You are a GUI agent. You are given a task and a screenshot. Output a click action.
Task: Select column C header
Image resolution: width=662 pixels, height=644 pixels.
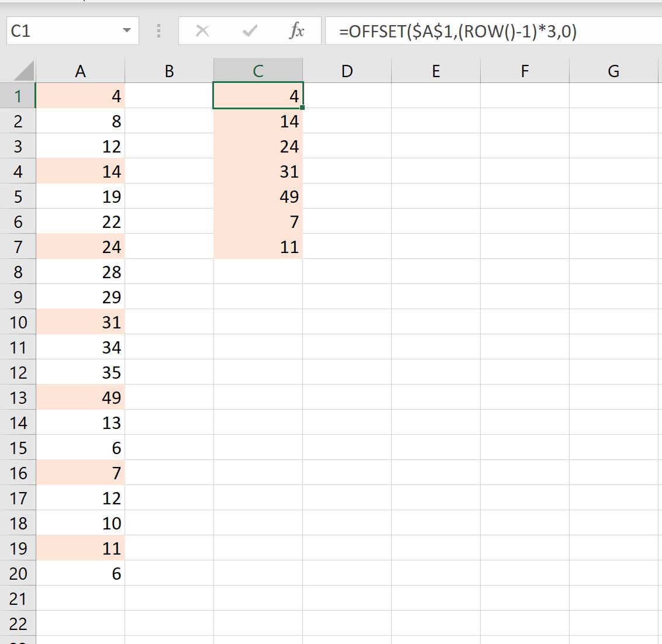[x=258, y=71]
